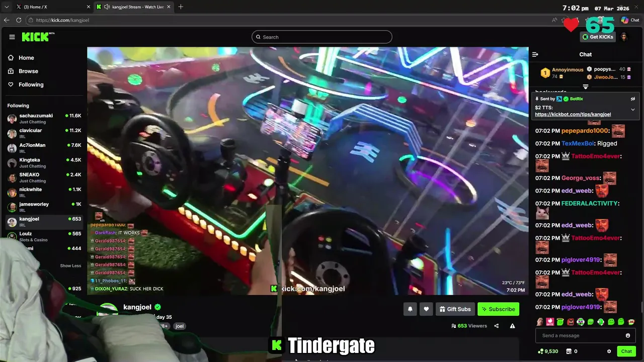Open a new browser tab
Image resolution: width=644 pixels, height=362 pixels.
181,7
